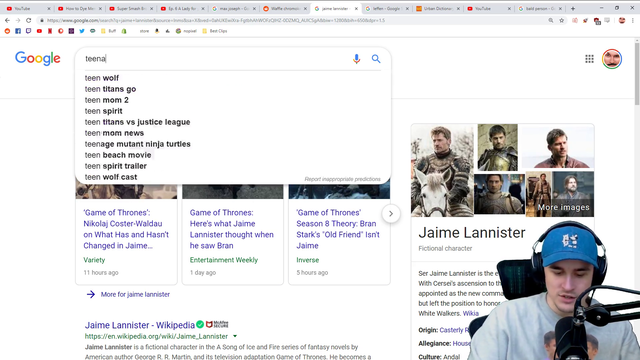Go back with the browser back arrow

[x=7, y=20]
